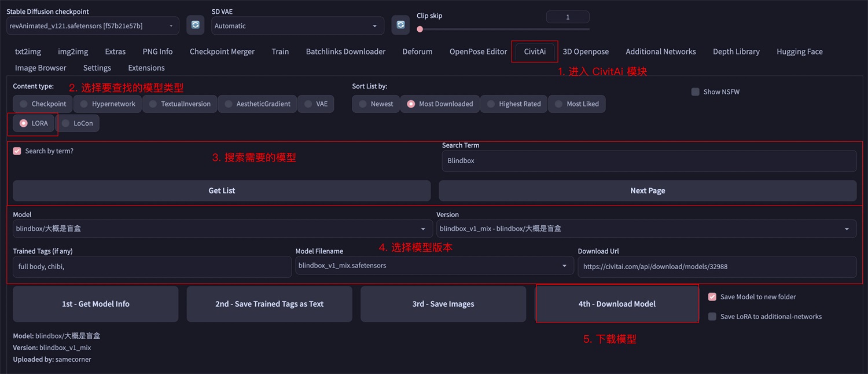Expand the SD VAE dropdown
The height and width of the screenshot is (374, 868).
point(297,26)
